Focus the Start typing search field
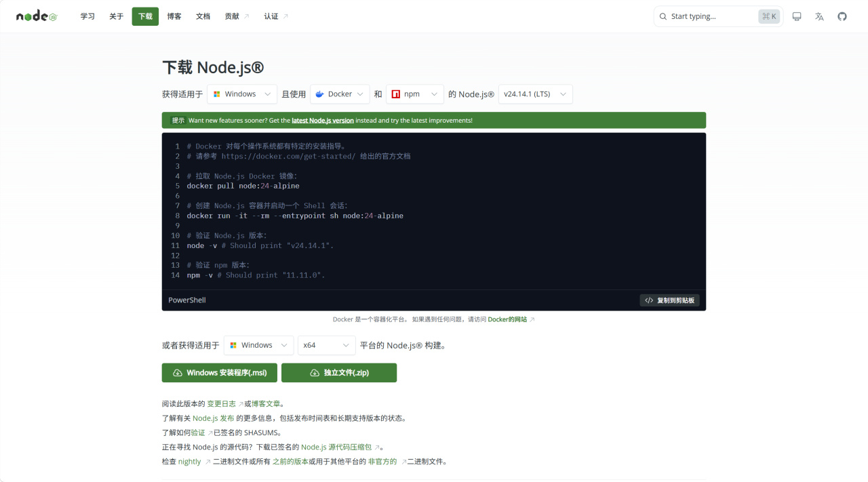This screenshot has height=482, width=868. click(x=718, y=16)
